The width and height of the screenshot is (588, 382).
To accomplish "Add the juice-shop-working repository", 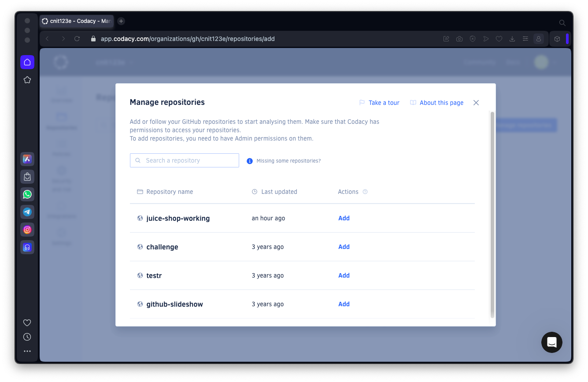I will (344, 218).
